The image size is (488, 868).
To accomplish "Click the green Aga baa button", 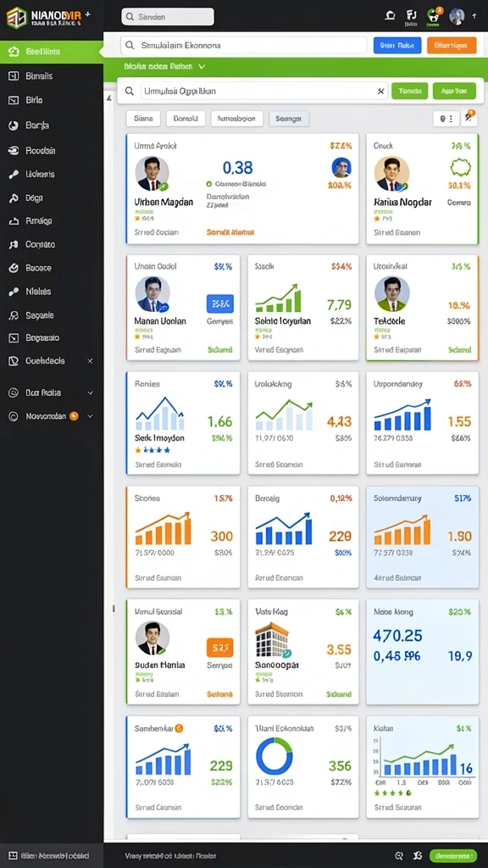I will [454, 92].
